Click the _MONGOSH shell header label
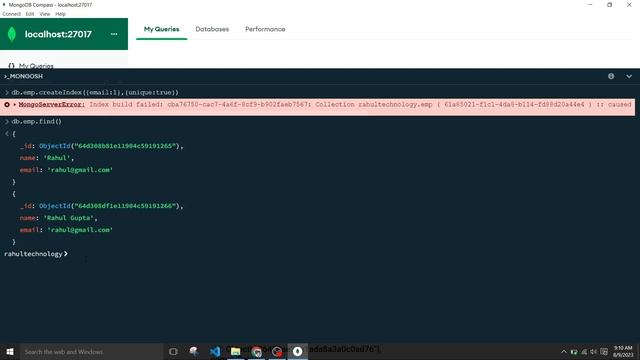Image resolution: width=640 pixels, height=360 pixels. click(23, 76)
